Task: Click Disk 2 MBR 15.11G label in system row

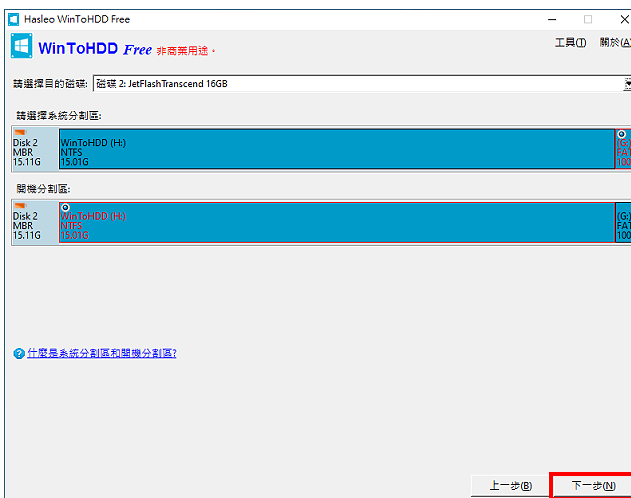Action: pos(27,152)
